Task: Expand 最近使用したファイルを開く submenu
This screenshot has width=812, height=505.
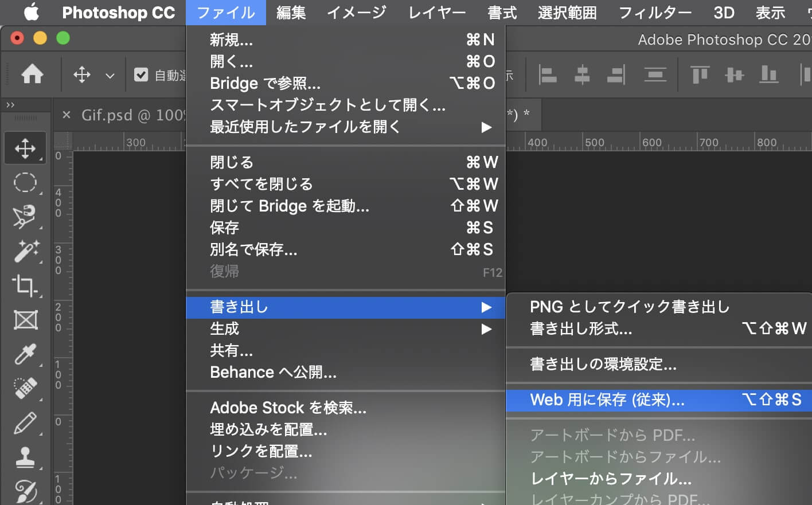Action: pos(345,127)
